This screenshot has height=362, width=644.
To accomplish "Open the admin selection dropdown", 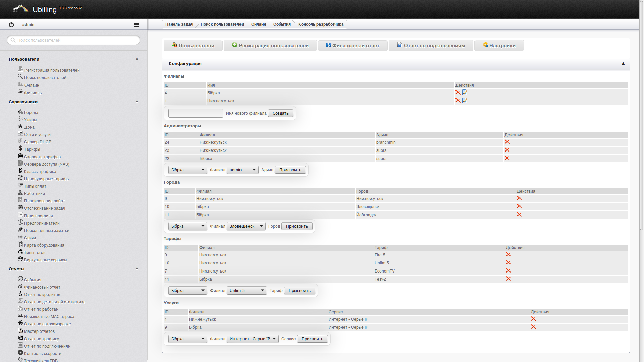I will point(242,170).
